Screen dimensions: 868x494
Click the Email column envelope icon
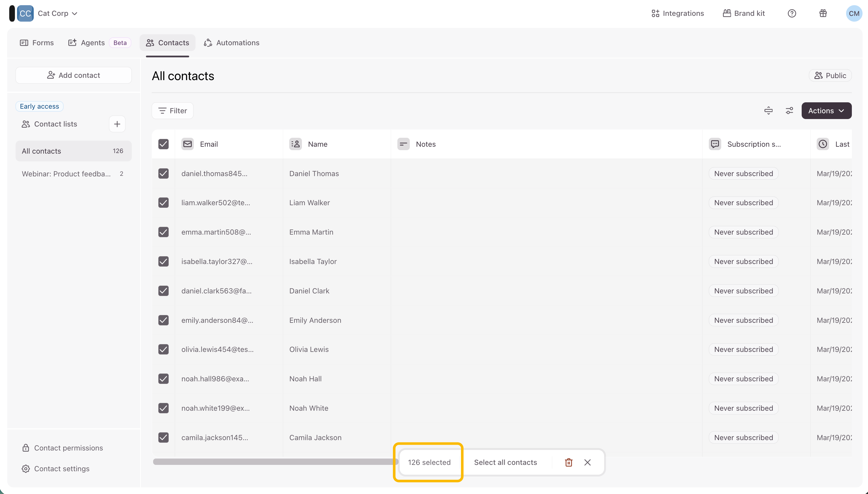click(x=187, y=144)
